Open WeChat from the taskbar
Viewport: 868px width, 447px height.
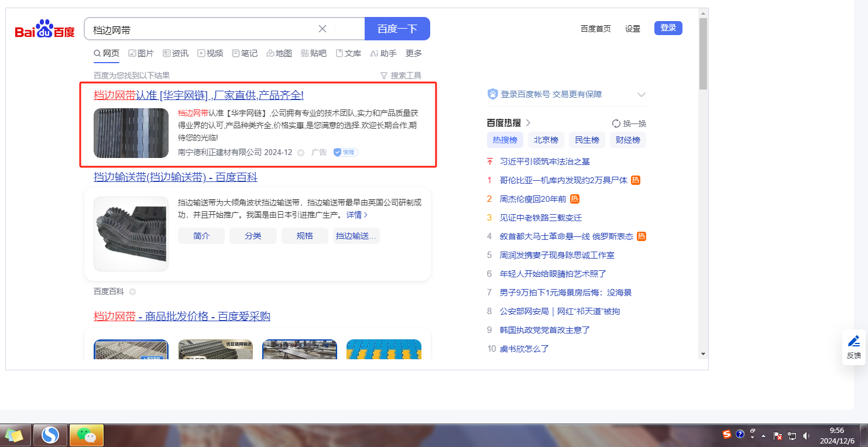pos(87,435)
